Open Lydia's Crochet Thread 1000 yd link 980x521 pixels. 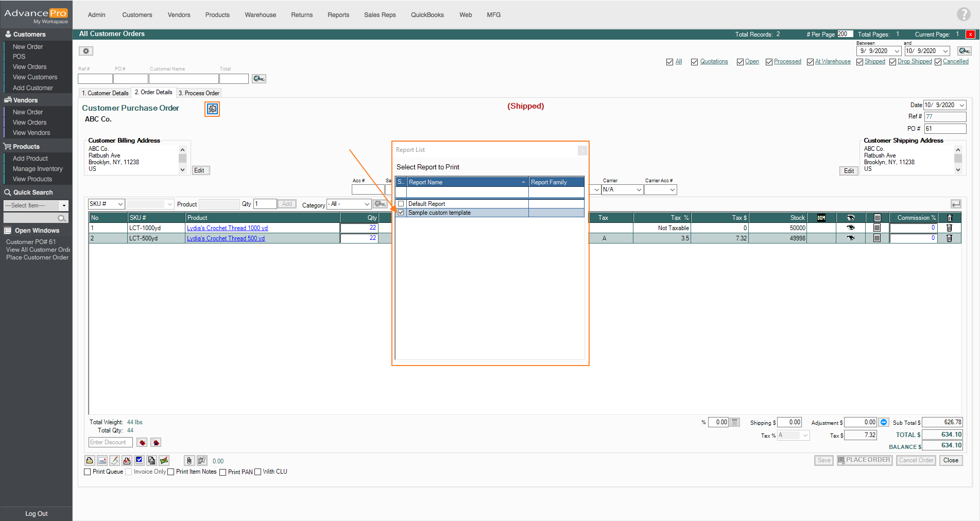point(227,228)
